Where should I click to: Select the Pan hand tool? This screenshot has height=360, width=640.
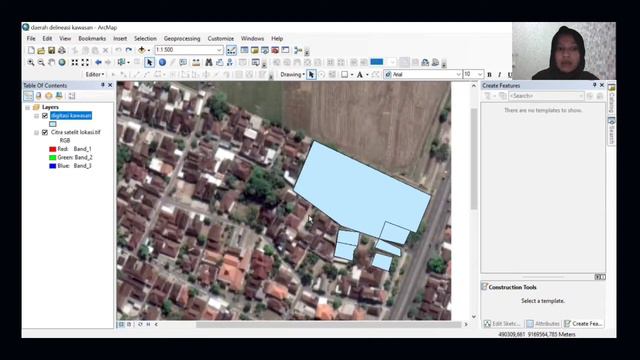pyautogui.click(x=51, y=62)
